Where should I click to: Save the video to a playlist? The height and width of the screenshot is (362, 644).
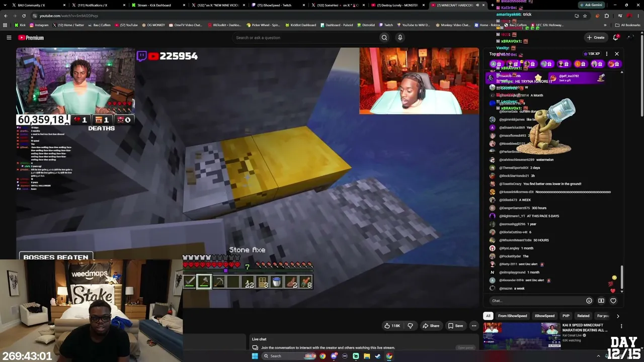tap(455, 326)
